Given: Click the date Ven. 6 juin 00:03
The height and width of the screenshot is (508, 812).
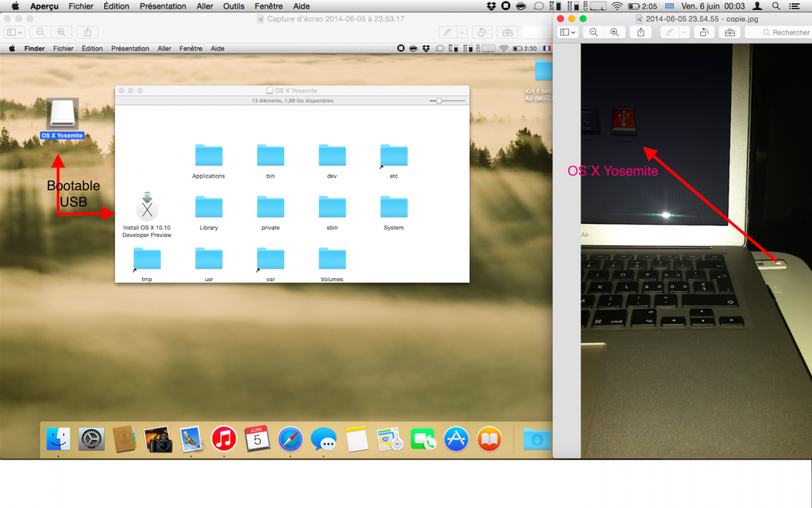Looking at the screenshot, I should coord(713,6).
